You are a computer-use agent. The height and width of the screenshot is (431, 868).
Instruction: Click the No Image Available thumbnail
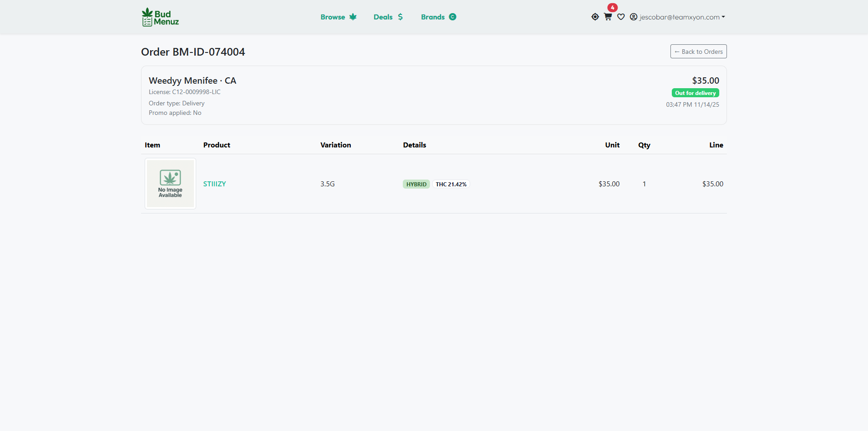coord(170,184)
